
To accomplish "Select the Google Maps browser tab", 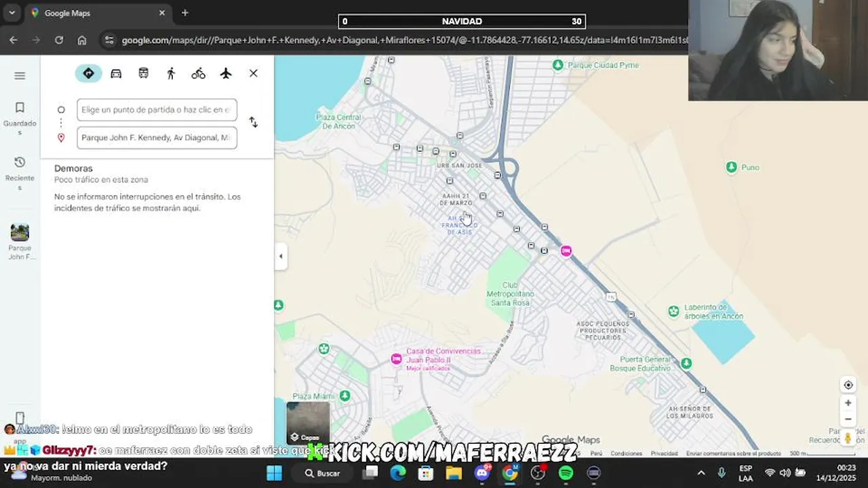I will (x=98, y=13).
